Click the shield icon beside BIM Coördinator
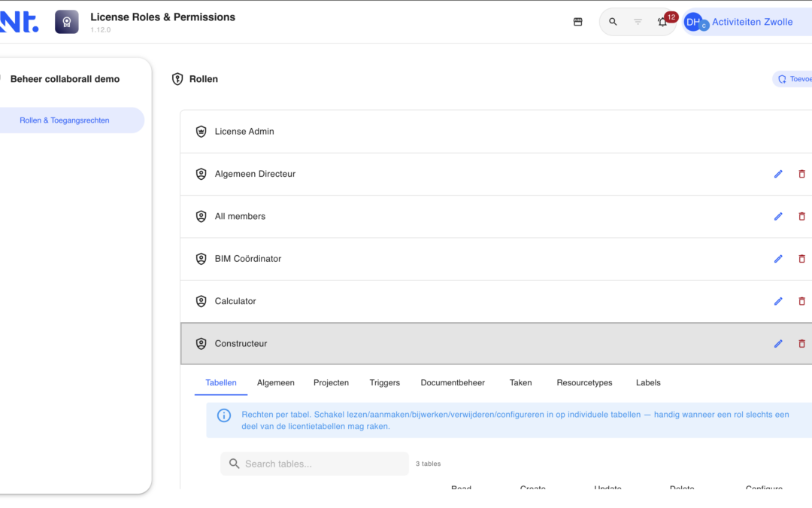This screenshot has width=812, height=508. 201,259
